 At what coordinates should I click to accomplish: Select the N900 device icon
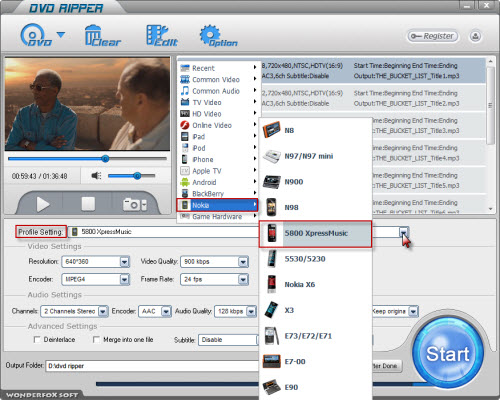tap(272, 182)
